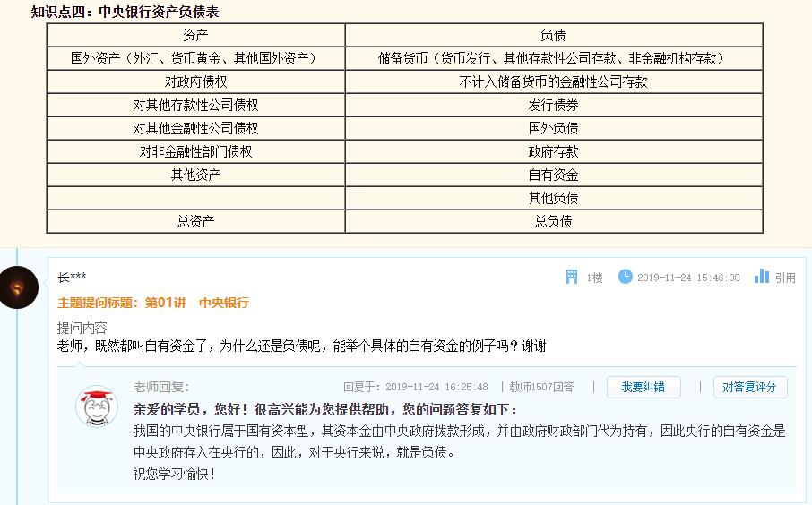Click the reply time 2019-11-24 16:25:48
The height and width of the screenshot is (505, 812).
pyautogui.click(x=436, y=387)
